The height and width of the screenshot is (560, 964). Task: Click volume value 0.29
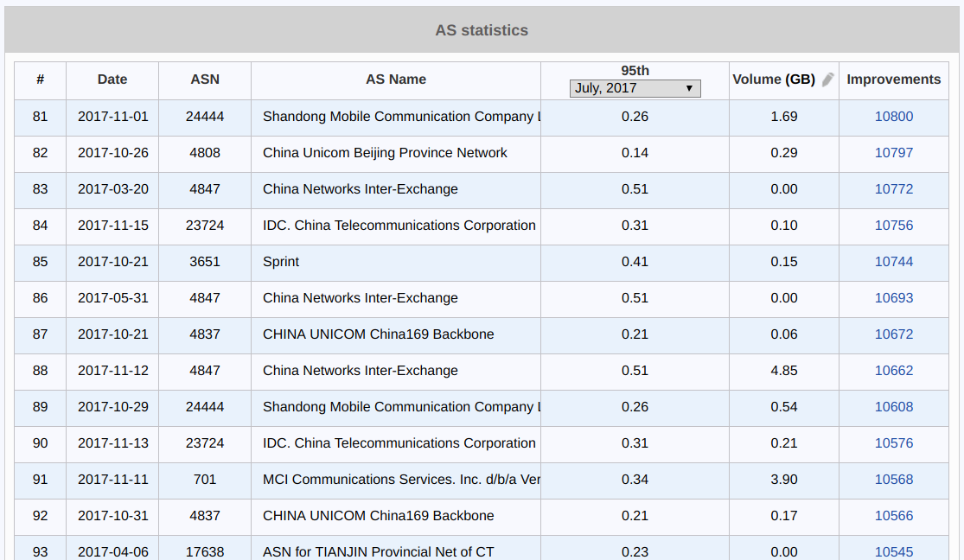(784, 153)
